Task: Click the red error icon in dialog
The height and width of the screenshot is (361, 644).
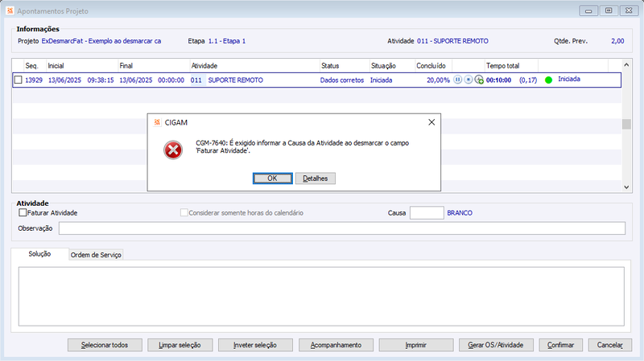Action: 173,150
